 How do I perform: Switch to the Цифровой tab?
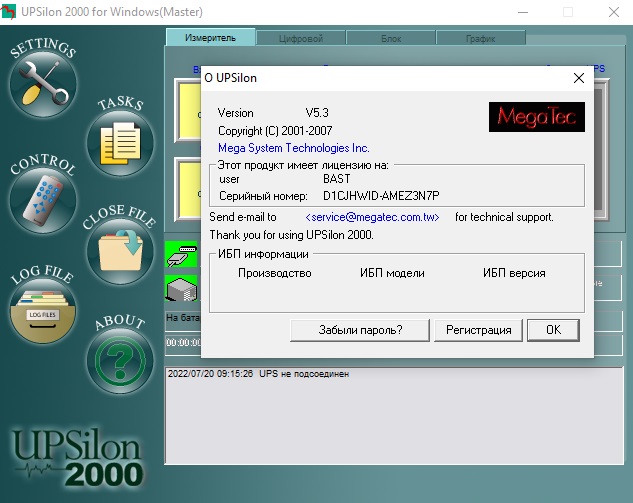coord(301,39)
